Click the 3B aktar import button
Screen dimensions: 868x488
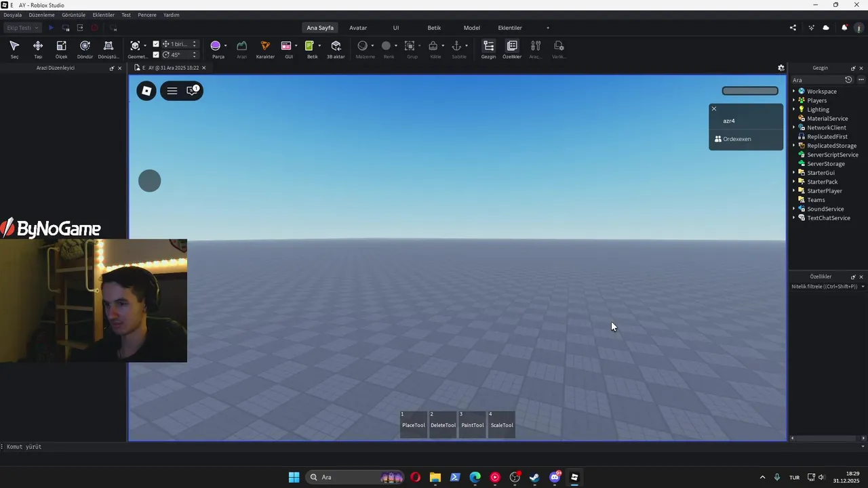pos(336,49)
